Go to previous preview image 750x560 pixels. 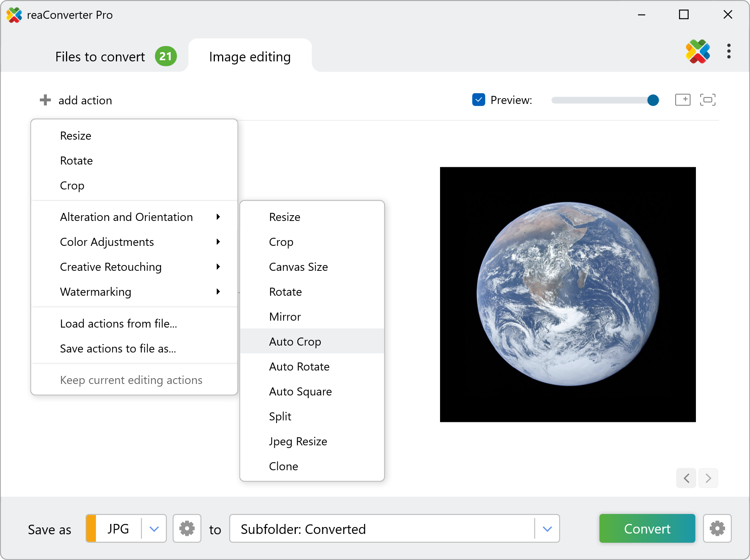(x=686, y=478)
